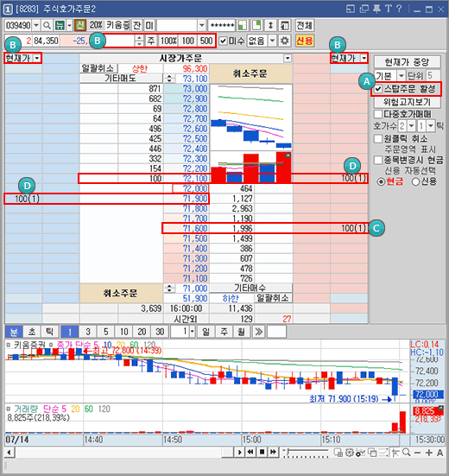Click the up-down arrows toolbar icon
Screen dimensions: 449x476
pyautogui.click(x=270, y=26)
